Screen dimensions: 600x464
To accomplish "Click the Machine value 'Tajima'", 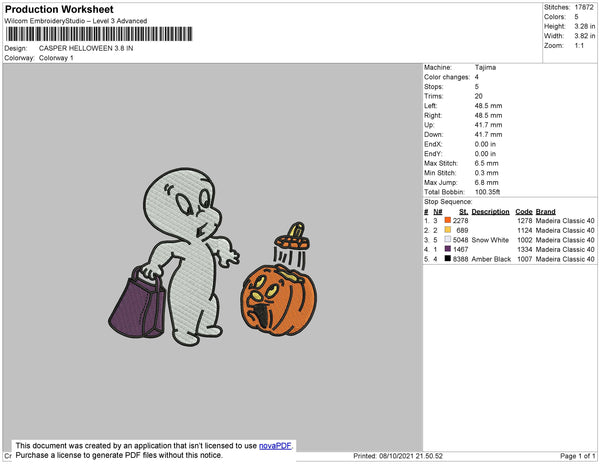I will coord(485,67).
